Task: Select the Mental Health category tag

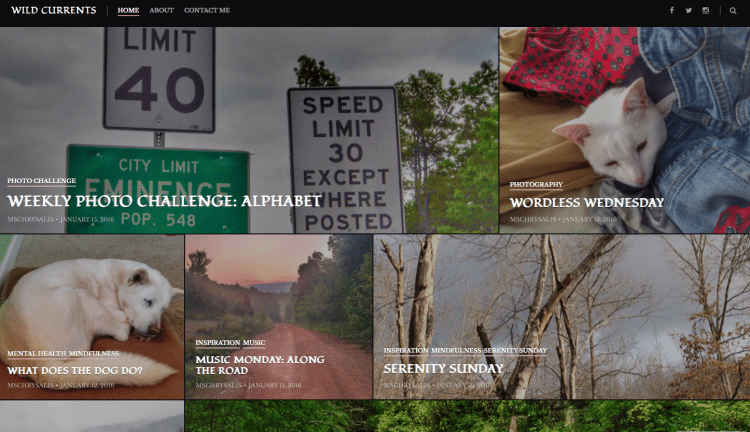Action: [x=36, y=354]
